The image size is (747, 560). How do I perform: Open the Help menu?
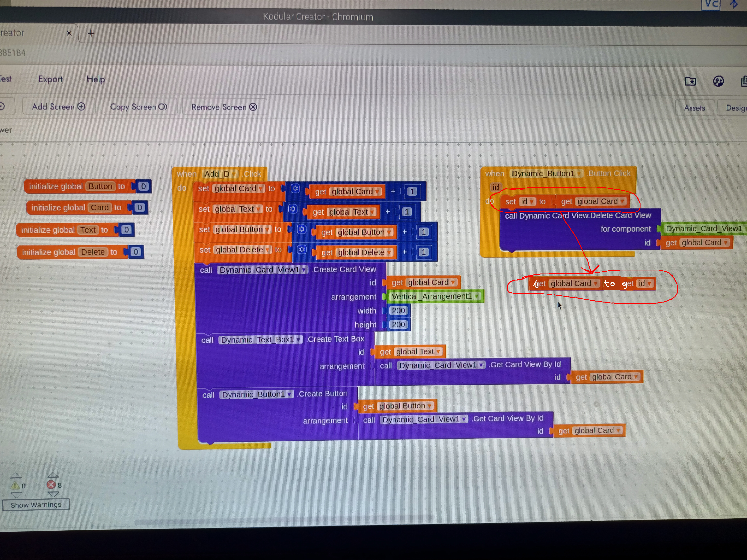[x=96, y=79]
